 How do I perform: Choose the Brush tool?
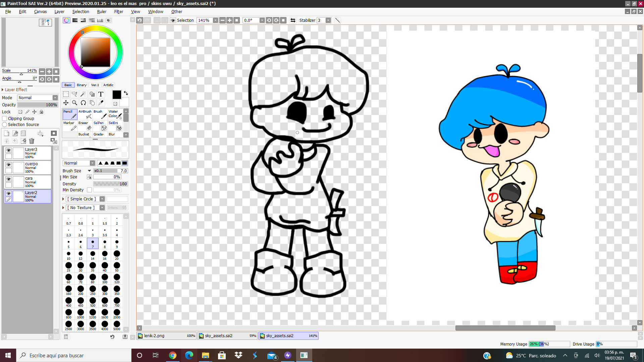pos(100,114)
